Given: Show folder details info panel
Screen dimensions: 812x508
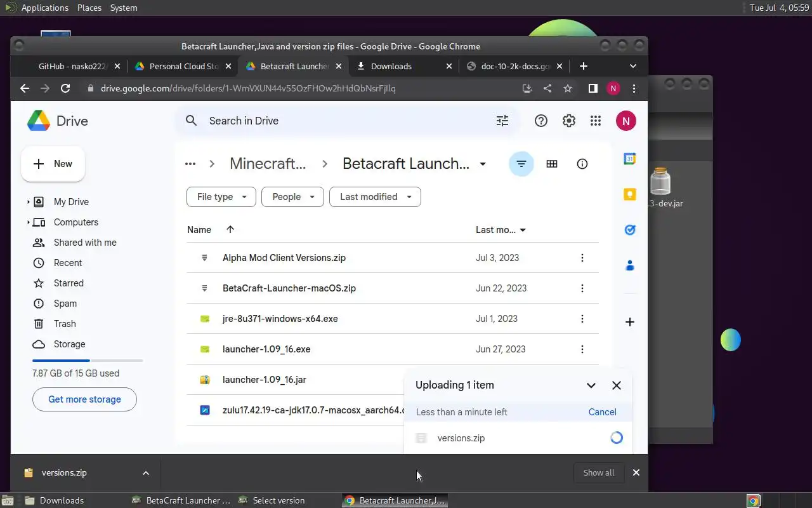Looking at the screenshot, I should 582,164.
